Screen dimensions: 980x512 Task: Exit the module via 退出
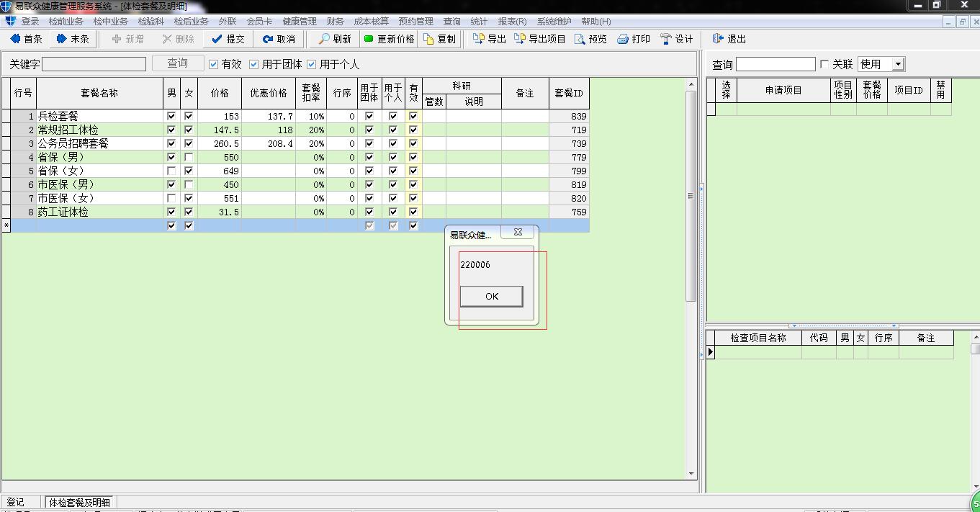click(x=729, y=39)
